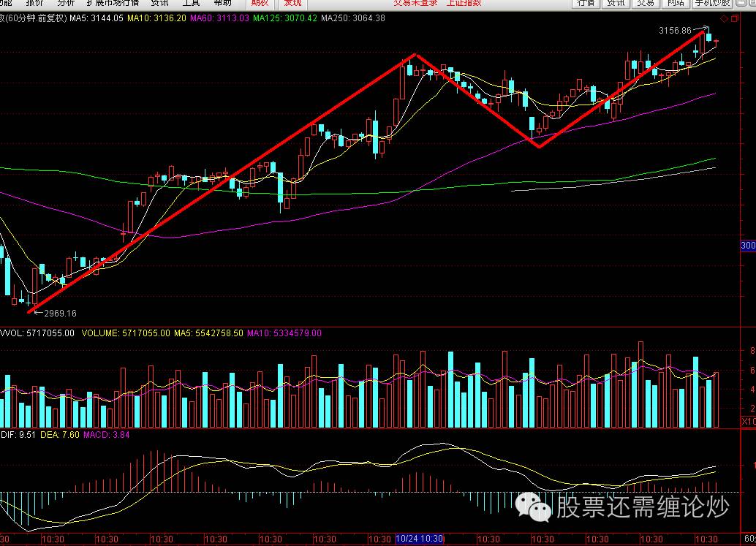Switch to the 交易 tab button
This screenshot has height=546, width=756.
coord(646,4)
